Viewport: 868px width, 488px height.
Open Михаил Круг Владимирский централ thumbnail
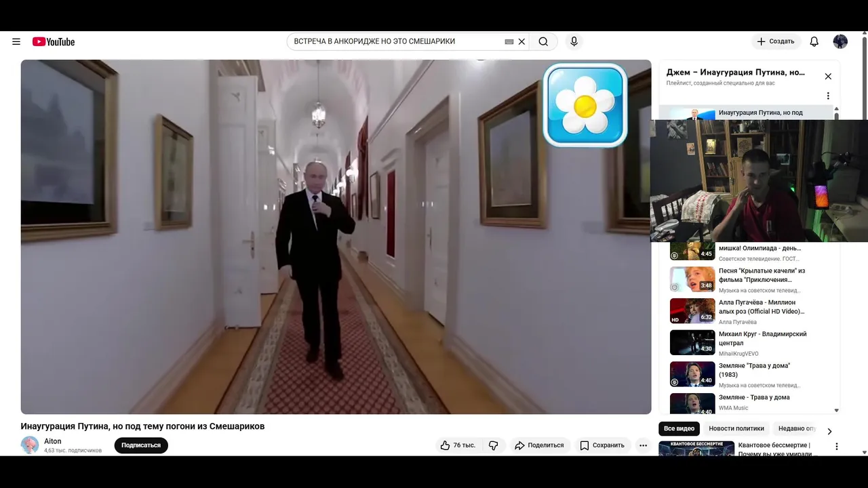tap(692, 342)
